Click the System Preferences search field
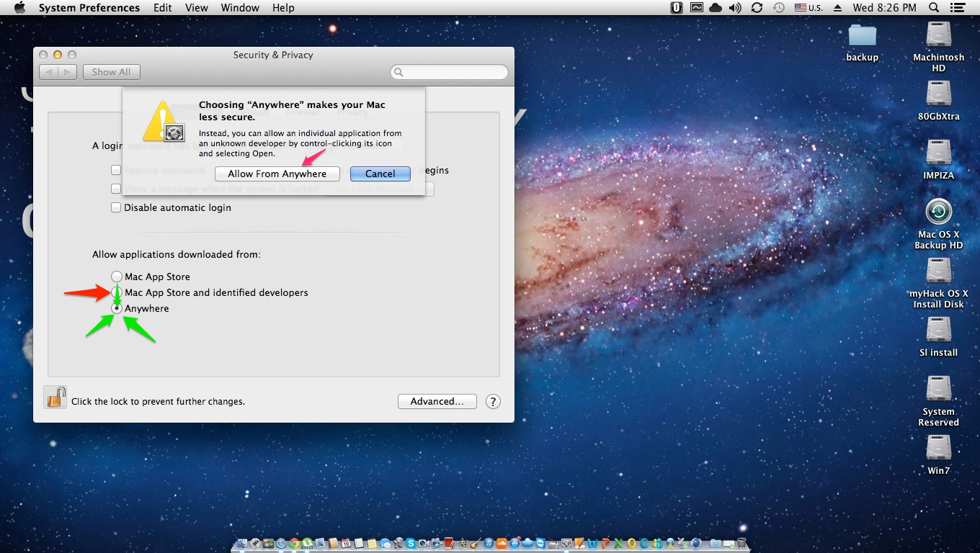This screenshot has width=980, height=553. click(449, 72)
